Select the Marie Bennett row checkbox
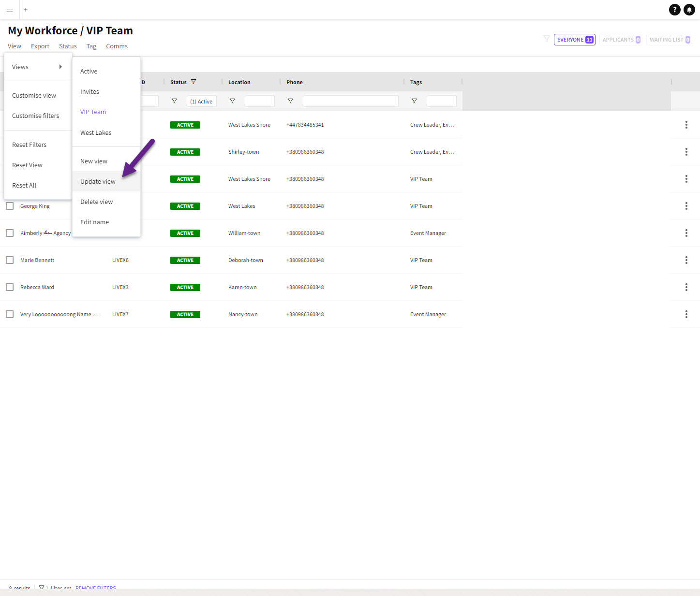Viewport: 700px width, 596px height. click(10, 260)
